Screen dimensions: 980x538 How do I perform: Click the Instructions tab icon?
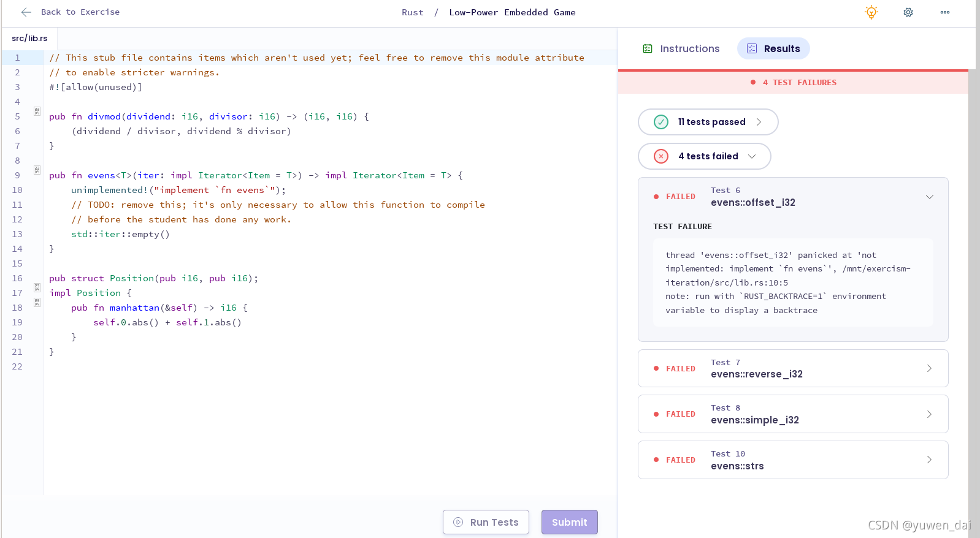point(648,48)
